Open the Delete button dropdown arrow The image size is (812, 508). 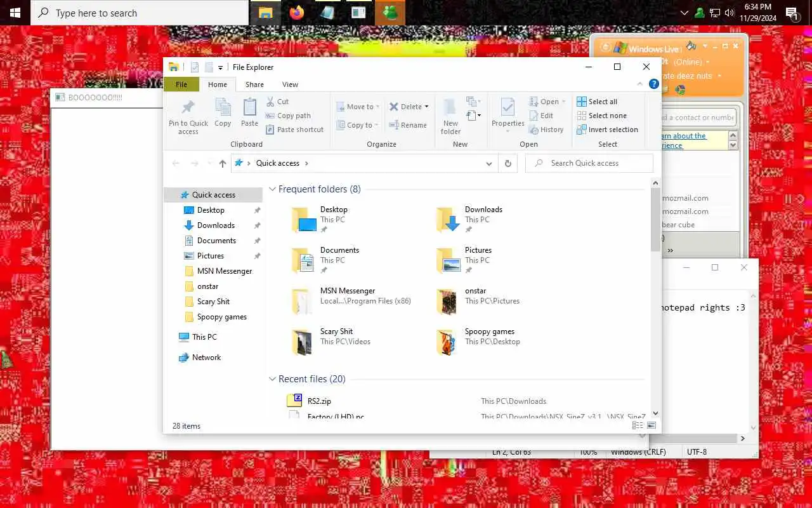coord(426,107)
